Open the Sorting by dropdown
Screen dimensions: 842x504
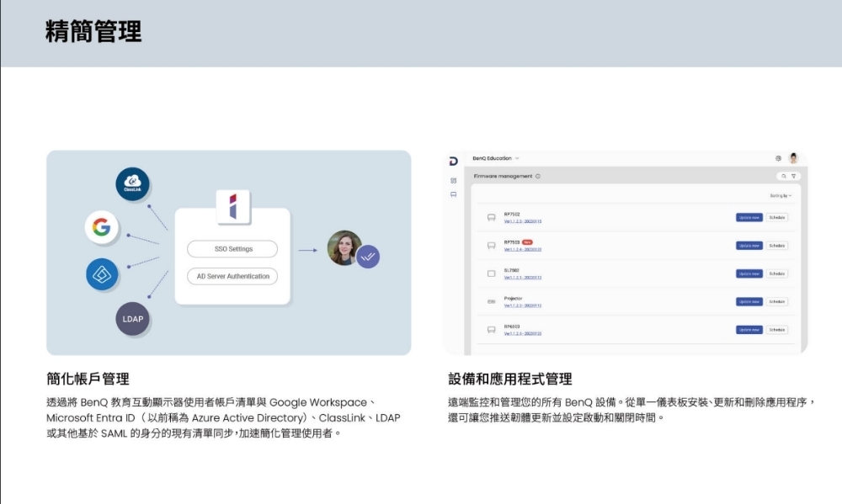click(781, 196)
